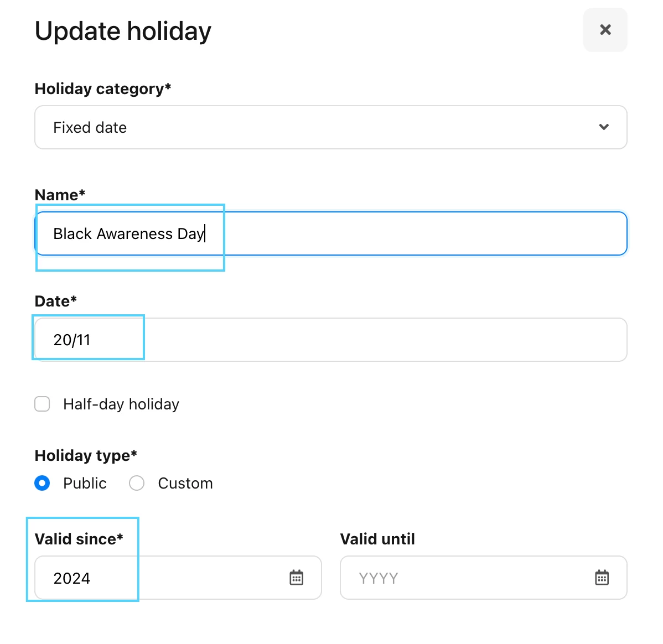Open the Valid until calendar picker icon
The width and height of the screenshot is (663, 644).
point(602,578)
